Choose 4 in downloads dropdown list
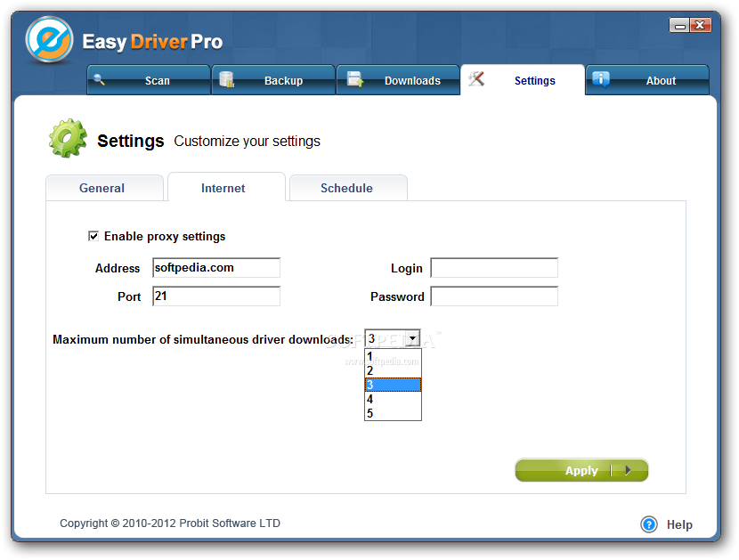 pos(393,399)
